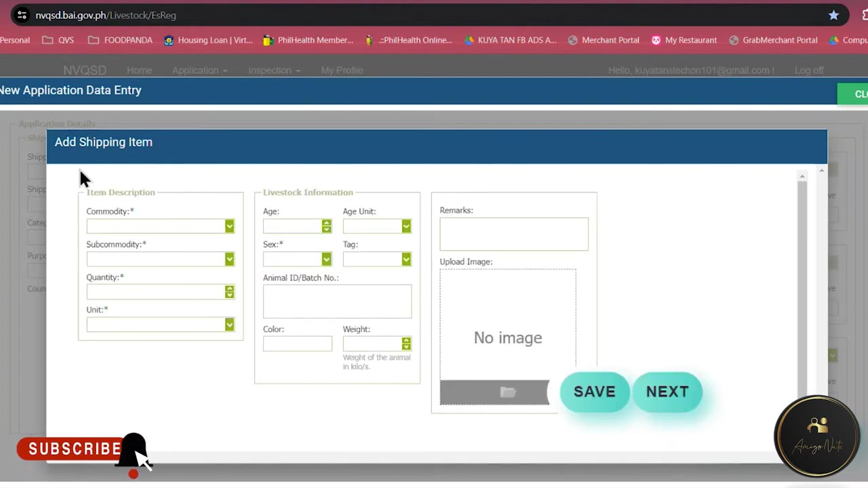Screen dimensions: 868x488
Task: Click the folder icon to upload image
Action: coord(508,392)
